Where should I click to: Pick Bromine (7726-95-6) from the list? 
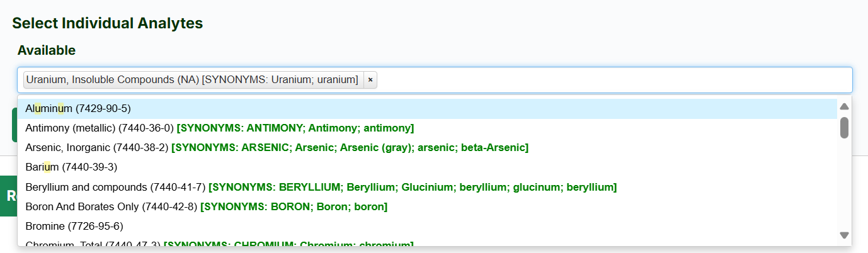[x=74, y=226]
